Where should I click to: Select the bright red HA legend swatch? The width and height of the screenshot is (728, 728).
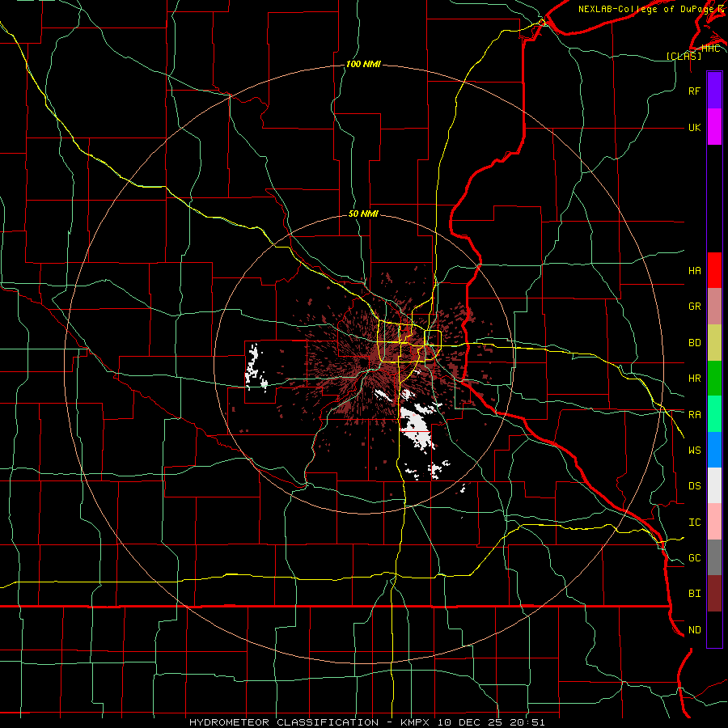tap(714, 270)
